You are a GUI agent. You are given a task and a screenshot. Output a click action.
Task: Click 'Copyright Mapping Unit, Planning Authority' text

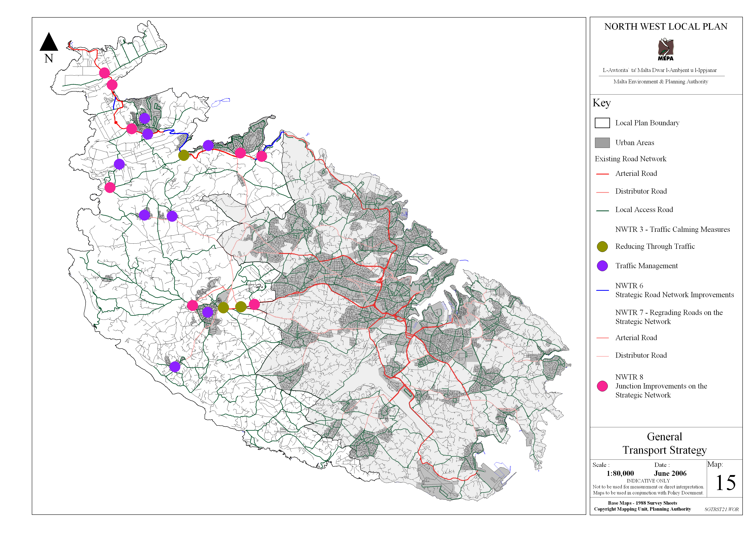pos(642,509)
